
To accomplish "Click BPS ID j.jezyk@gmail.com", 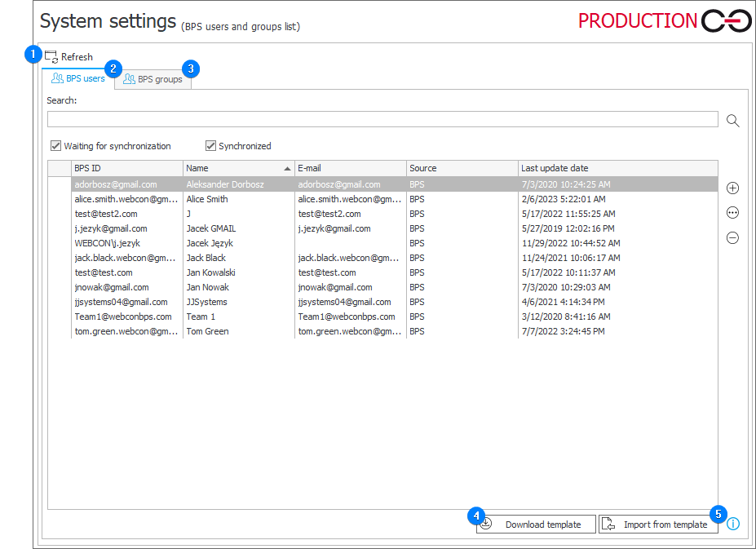I will (110, 228).
